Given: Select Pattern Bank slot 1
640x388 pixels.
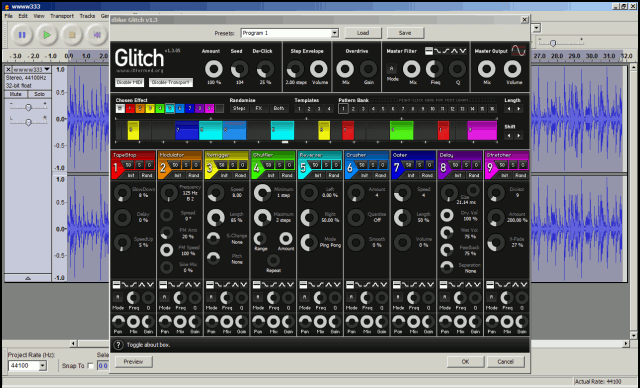Looking at the screenshot, I should [343, 109].
